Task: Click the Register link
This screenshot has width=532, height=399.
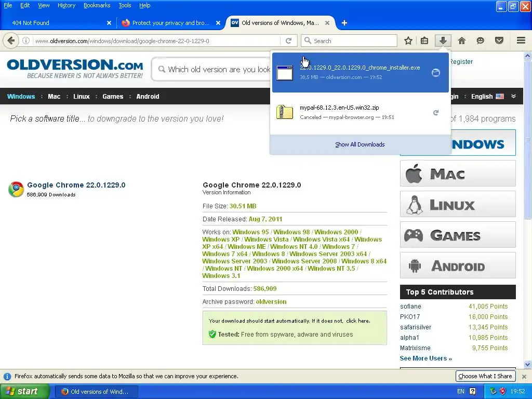Action: (461, 62)
